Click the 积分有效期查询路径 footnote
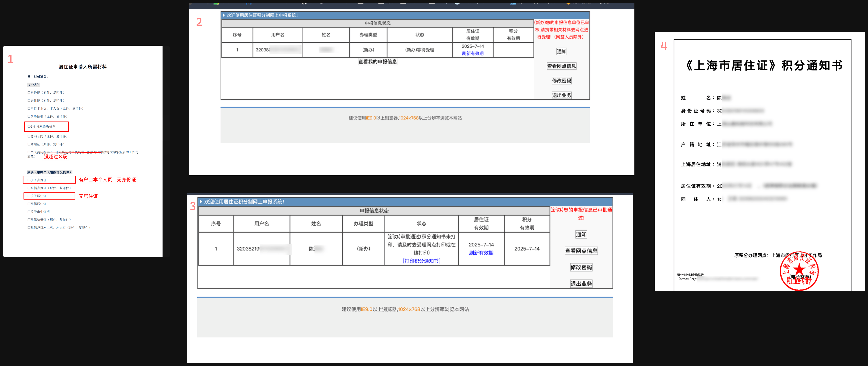Screen dimensions: 868x366 pyautogui.click(x=690, y=275)
